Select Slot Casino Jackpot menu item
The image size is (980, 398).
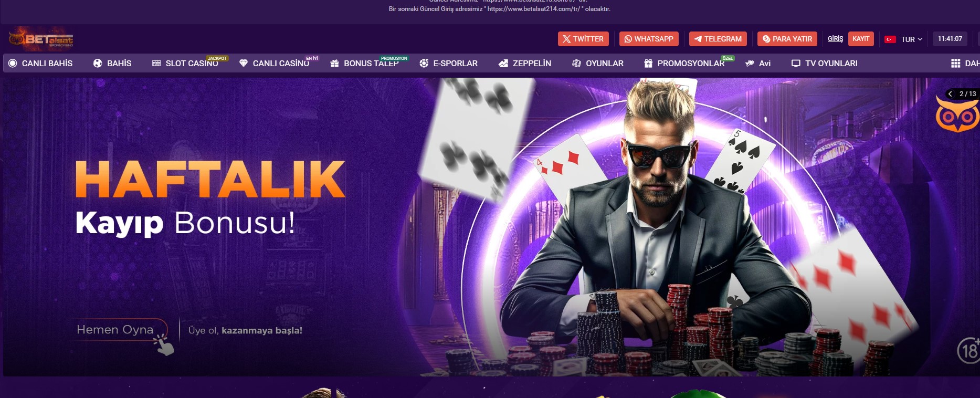(x=185, y=63)
